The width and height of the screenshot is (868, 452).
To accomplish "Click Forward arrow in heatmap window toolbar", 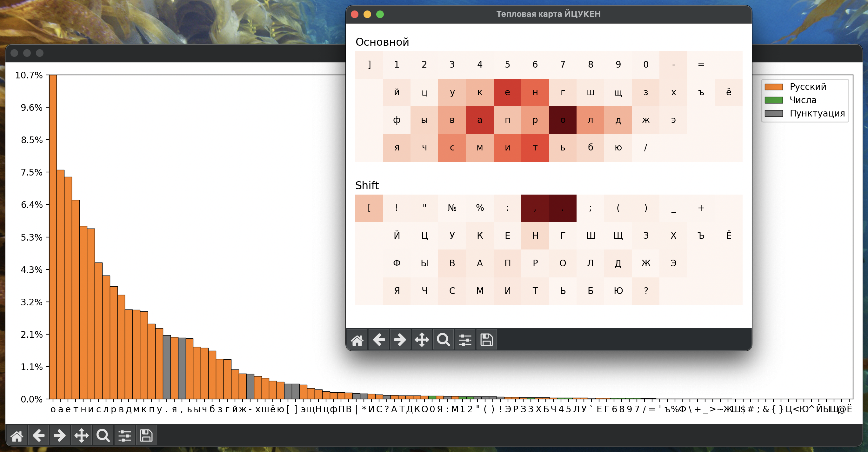I will coord(400,340).
